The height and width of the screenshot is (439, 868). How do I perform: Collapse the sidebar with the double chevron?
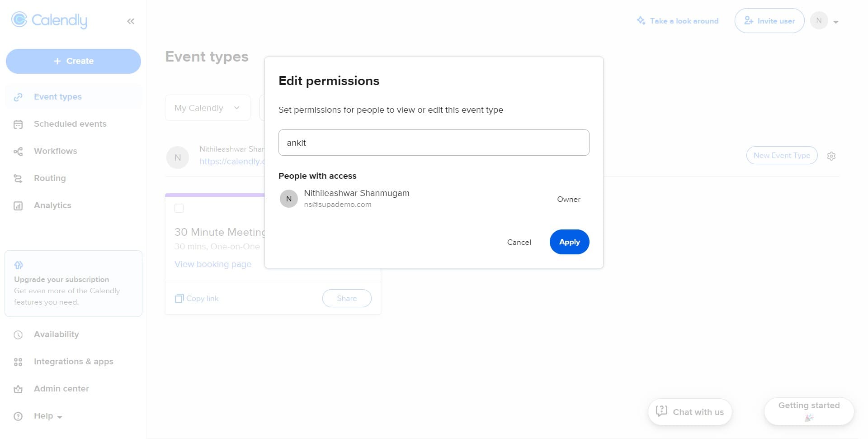(131, 21)
